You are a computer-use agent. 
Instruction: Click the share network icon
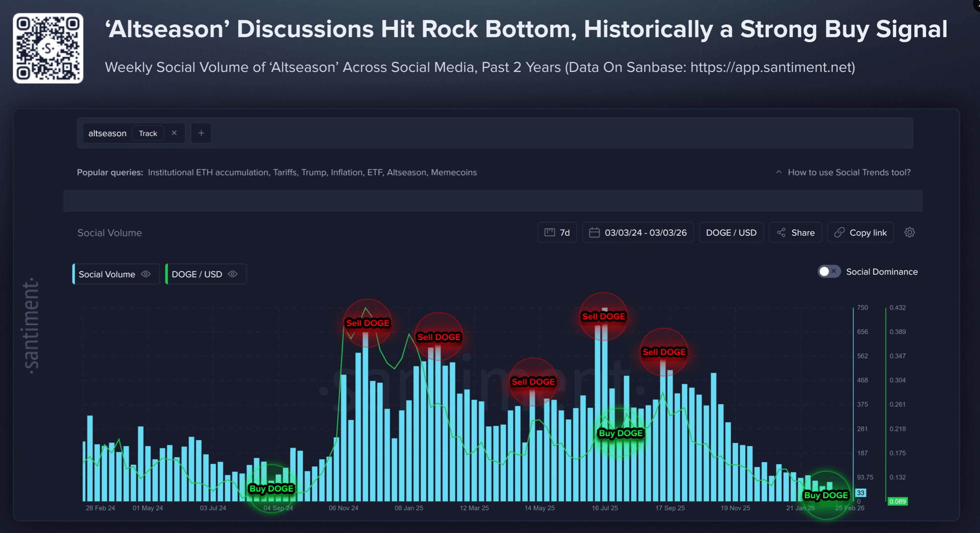782,232
